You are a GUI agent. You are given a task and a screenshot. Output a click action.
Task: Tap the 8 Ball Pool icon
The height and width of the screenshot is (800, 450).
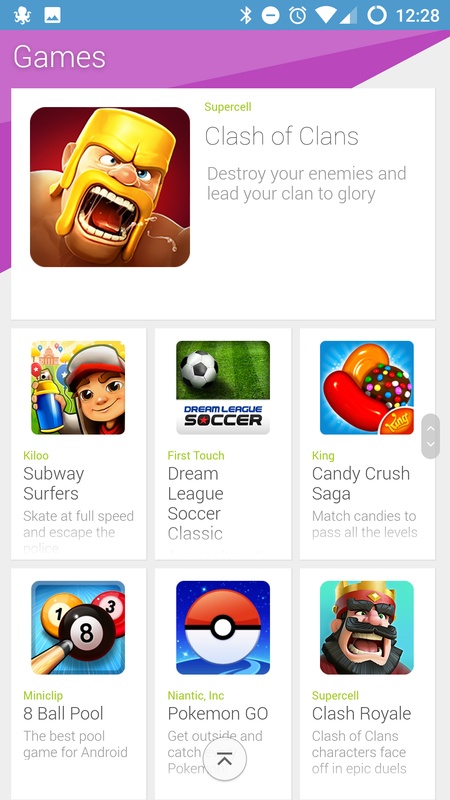[x=78, y=628]
